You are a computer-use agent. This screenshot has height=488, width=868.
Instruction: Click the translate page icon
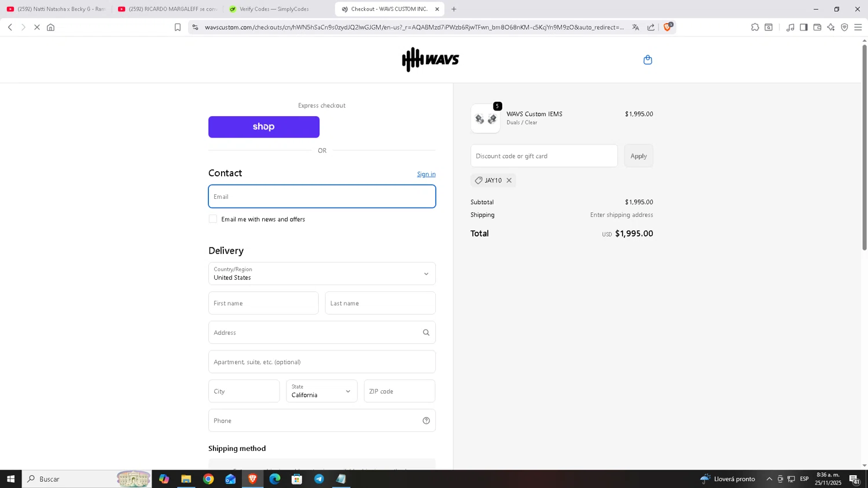point(635,27)
